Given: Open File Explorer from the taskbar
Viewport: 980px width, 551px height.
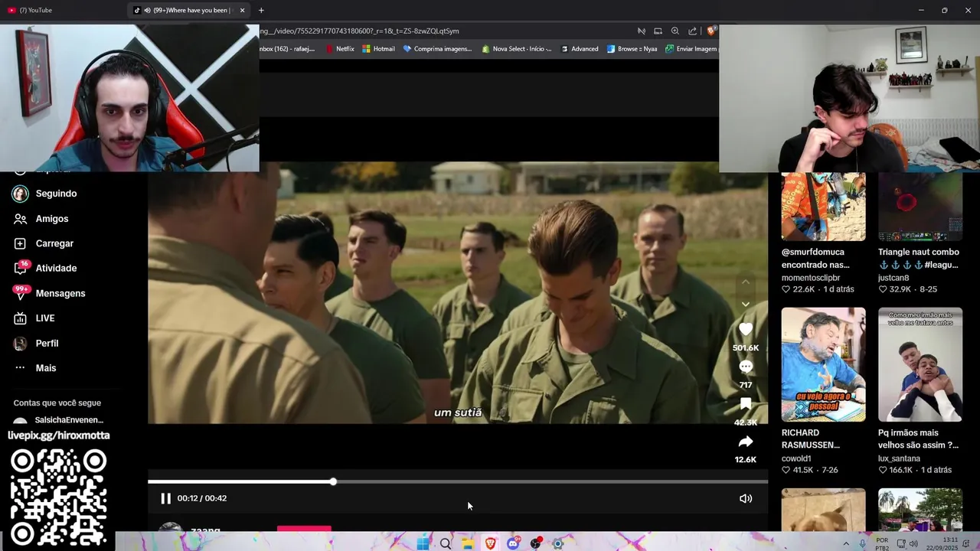Looking at the screenshot, I should [x=468, y=543].
